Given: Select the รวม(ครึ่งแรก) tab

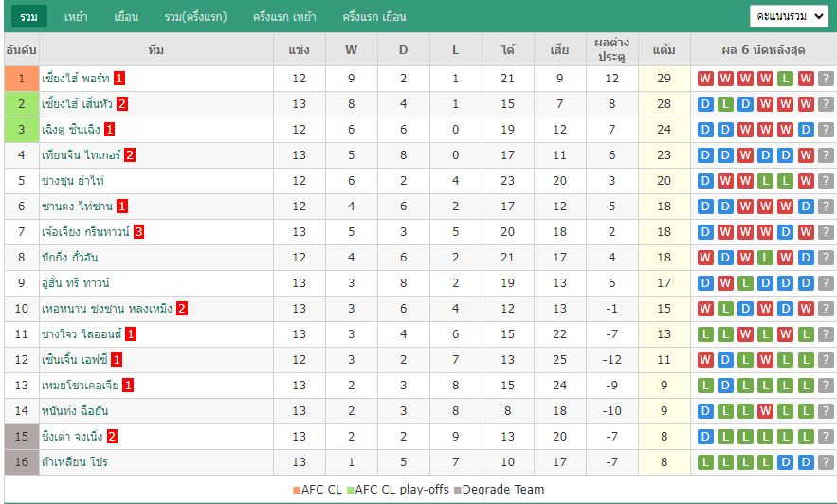Looking at the screenshot, I should 195,16.
